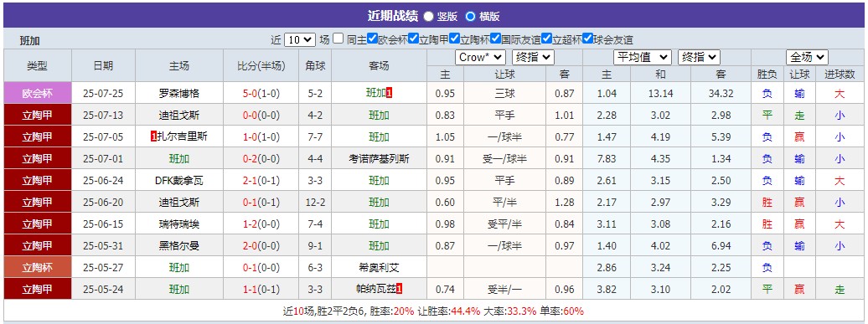Select the 进球数 column header

(840, 74)
